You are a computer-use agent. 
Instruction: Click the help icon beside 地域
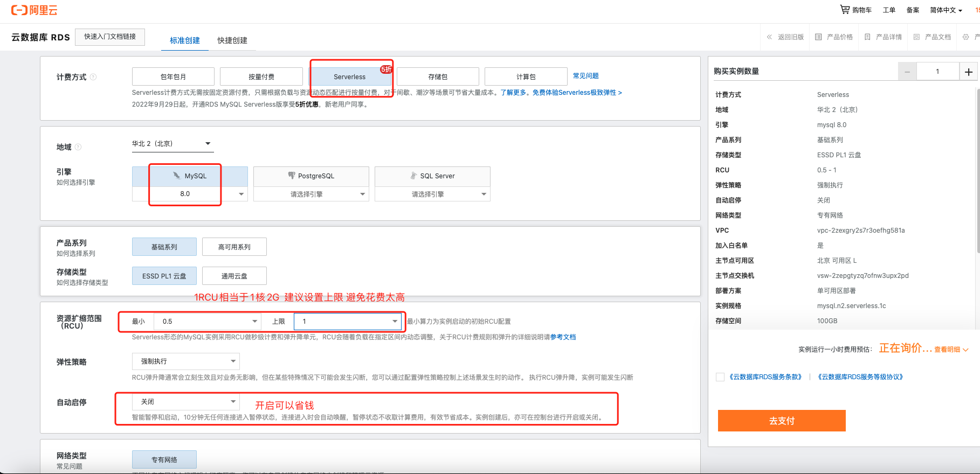coord(78,147)
